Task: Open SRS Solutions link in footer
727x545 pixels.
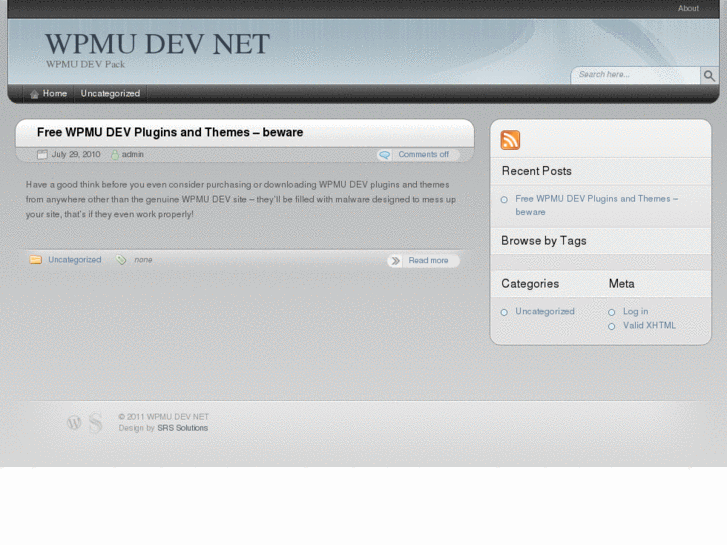Action: tap(183, 428)
